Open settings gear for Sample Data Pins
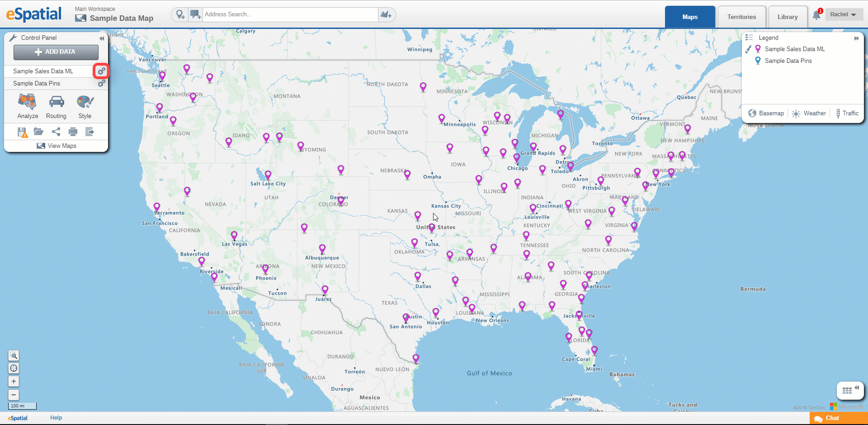The image size is (868, 425). (x=101, y=83)
